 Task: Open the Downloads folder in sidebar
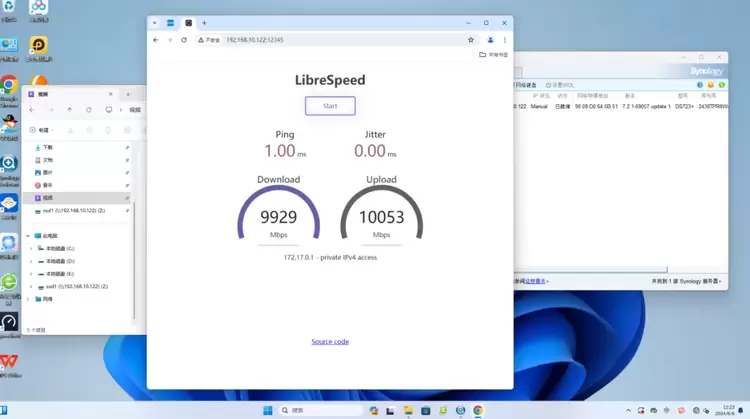47,147
